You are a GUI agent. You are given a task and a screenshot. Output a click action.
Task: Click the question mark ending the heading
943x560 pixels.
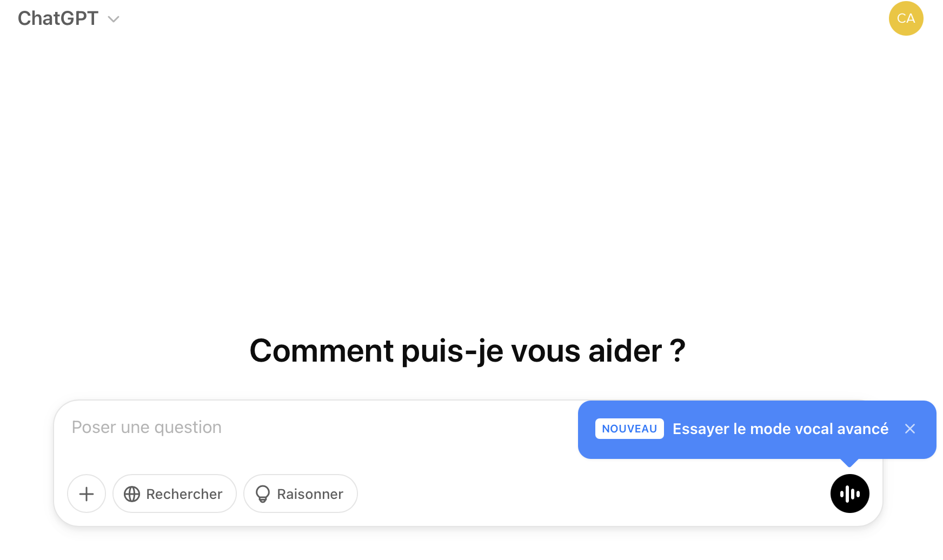click(678, 351)
